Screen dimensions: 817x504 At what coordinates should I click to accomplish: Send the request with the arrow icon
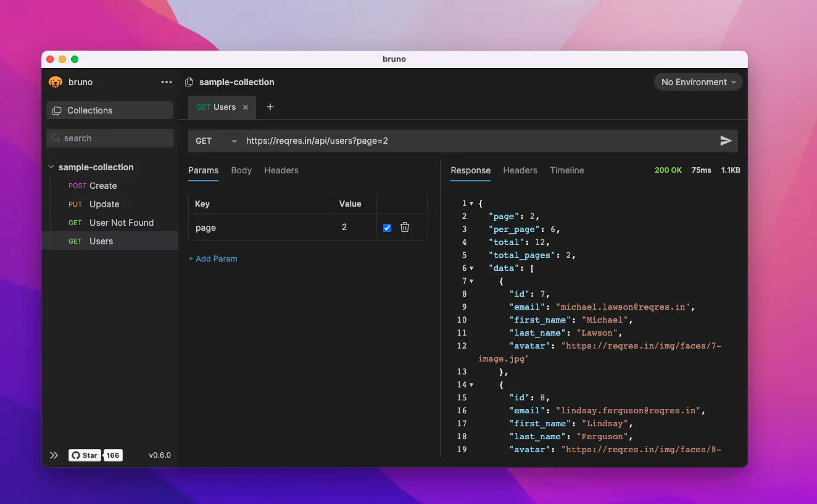(x=726, y=141)
